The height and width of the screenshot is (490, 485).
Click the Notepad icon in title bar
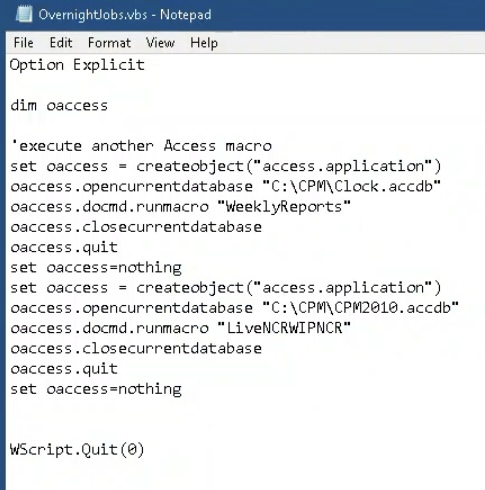coord(24,15)
